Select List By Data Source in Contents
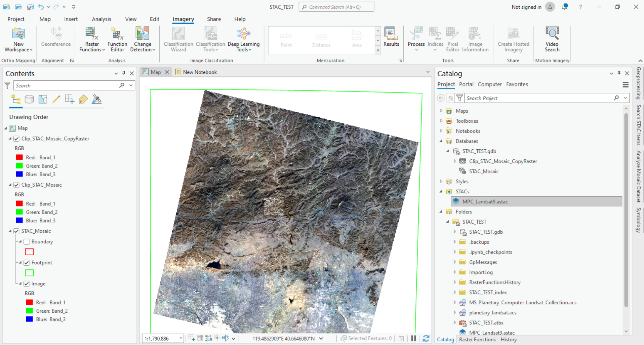 coord(29,99)
